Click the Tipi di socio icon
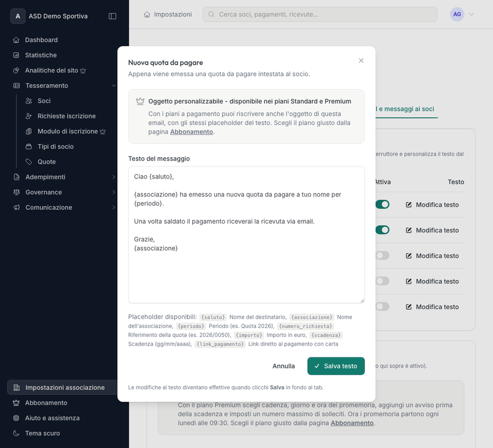Viewport: 493px width, 448px height. tap(28, 147)
